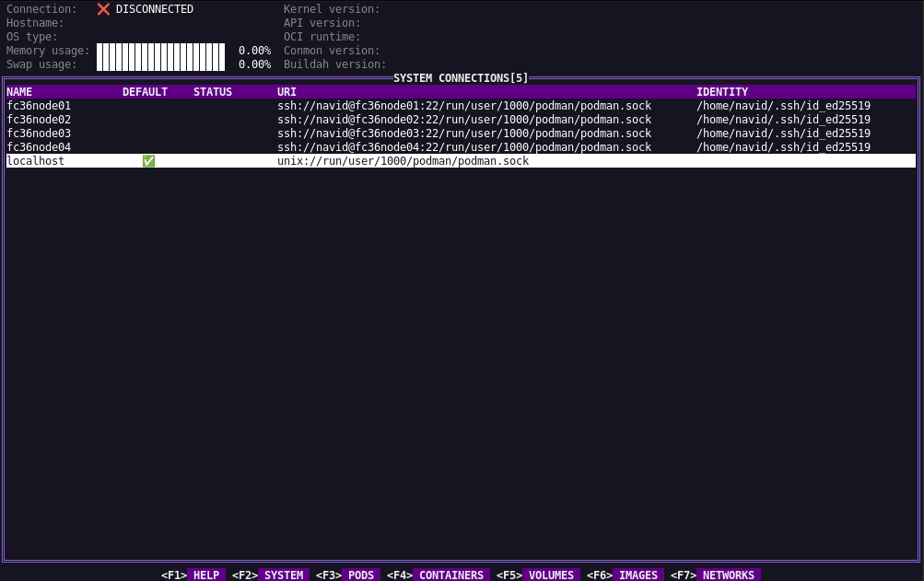Click the Swap usage progress bar

click(x=160, y=64)
